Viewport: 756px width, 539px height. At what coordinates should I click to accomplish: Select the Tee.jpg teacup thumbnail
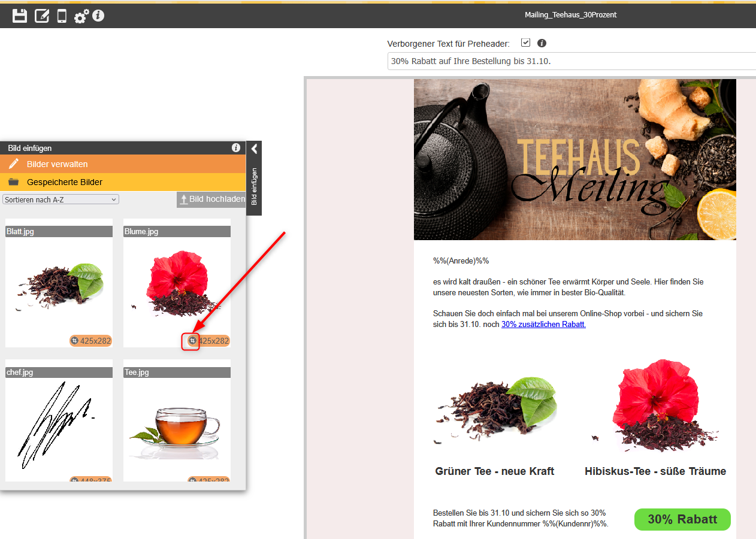pyautogui.click(x=177, y=425)
